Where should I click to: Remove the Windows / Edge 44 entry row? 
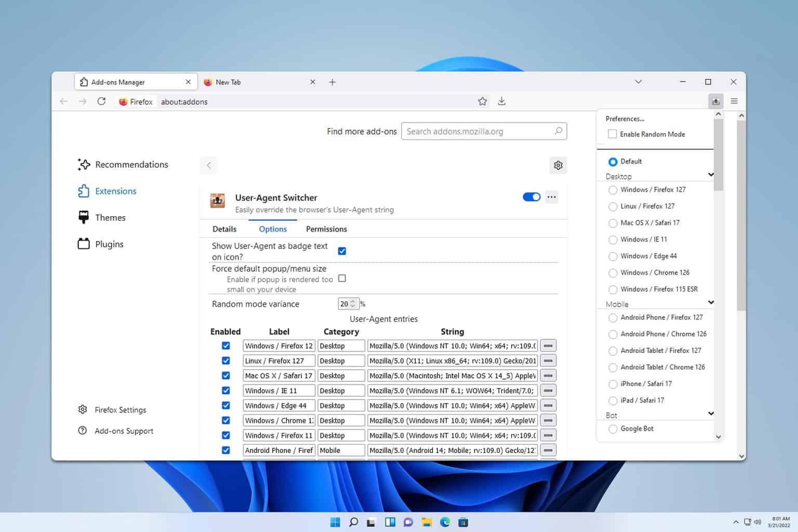548,405
